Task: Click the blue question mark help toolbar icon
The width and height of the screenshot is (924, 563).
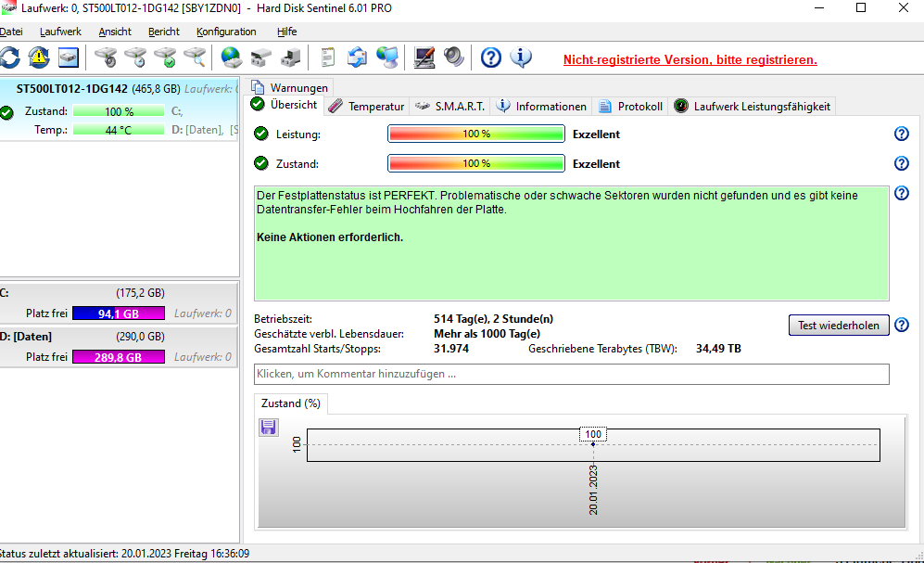Action: tap(491, 58)
